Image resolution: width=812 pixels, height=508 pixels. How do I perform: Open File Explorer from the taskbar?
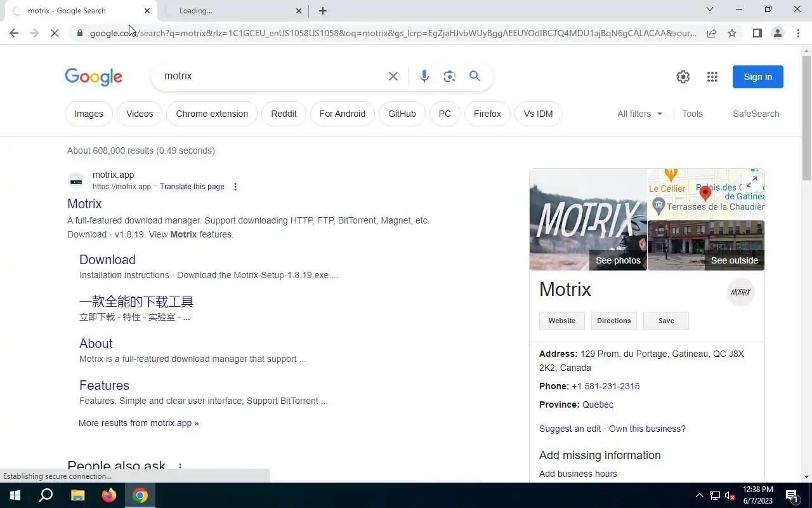pyautogui.click(x=77, y=495)
